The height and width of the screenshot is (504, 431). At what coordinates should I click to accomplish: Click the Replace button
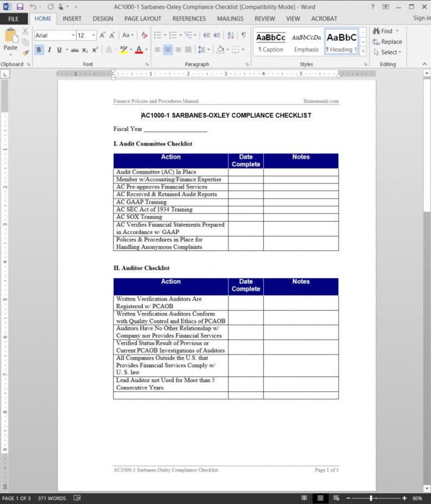(387, 42)
